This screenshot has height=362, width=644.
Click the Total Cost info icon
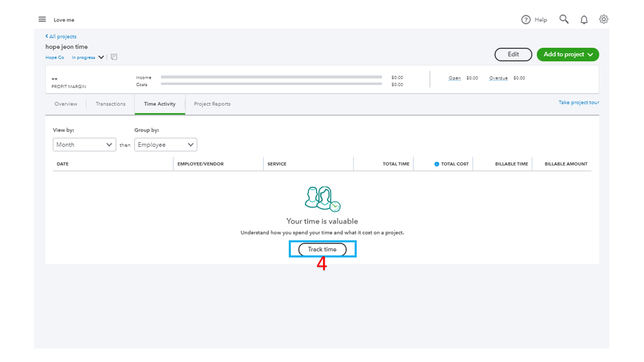[x=436, y=164]
